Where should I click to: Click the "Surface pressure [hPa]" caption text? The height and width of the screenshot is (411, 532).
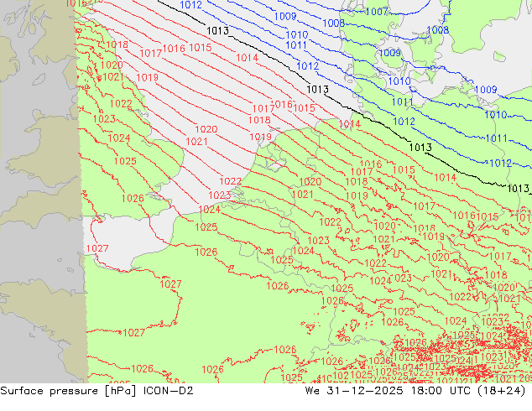(x=68, y=391)
